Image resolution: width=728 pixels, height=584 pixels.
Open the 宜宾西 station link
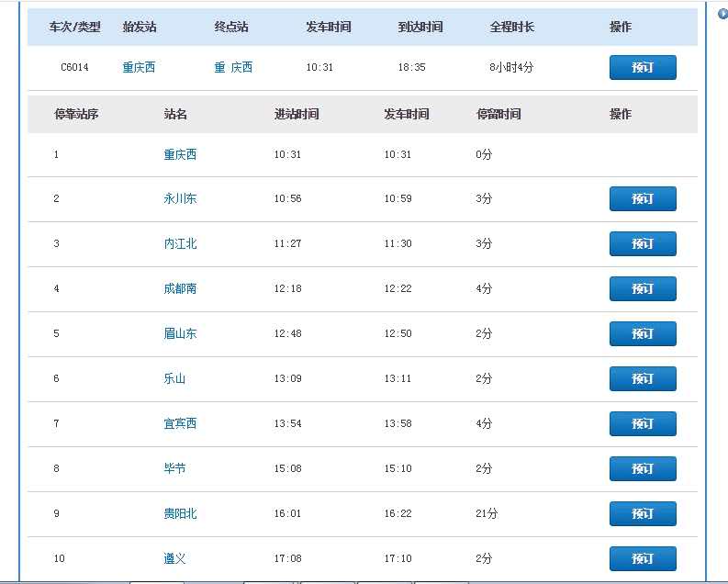pyautogui.click(x=180, y=423)
